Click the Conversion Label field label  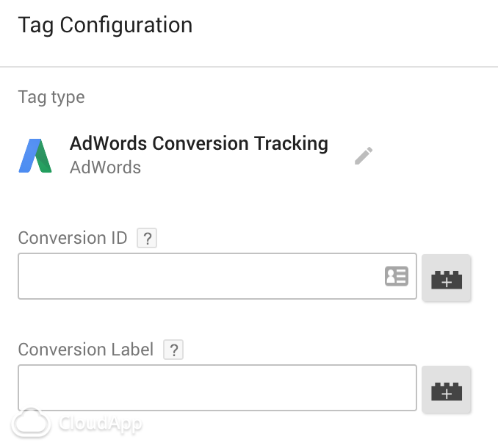[x=86, y=350]
